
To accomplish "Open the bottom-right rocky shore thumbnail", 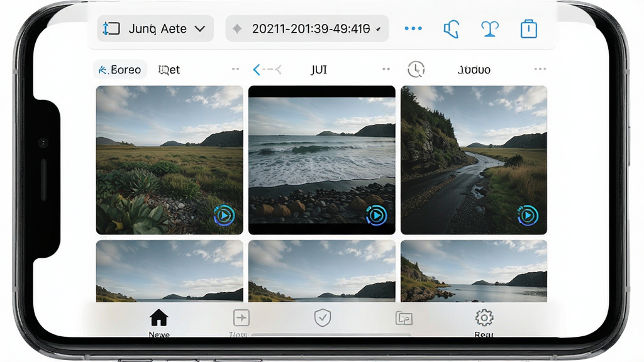I will [474, 271].
